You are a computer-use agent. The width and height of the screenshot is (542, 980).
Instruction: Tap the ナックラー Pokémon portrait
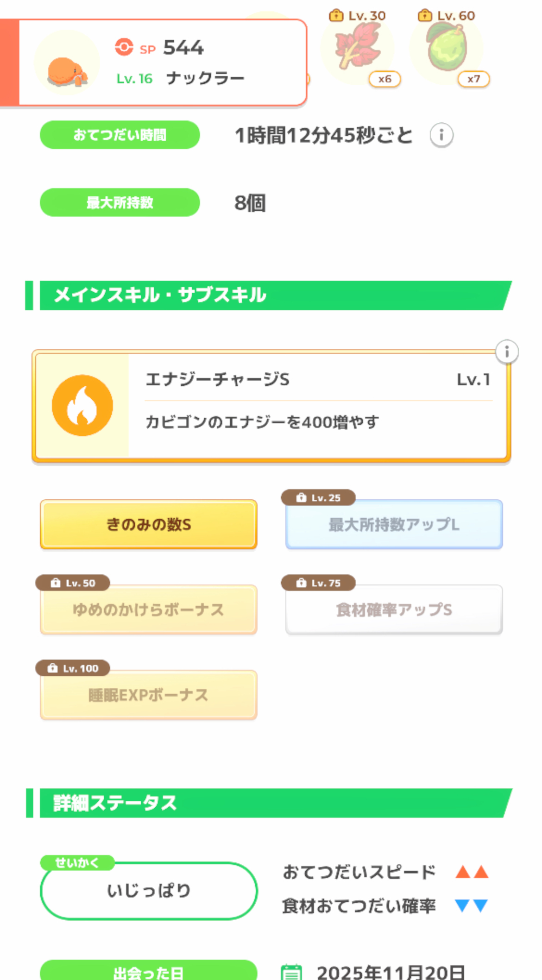click(68, 63)
